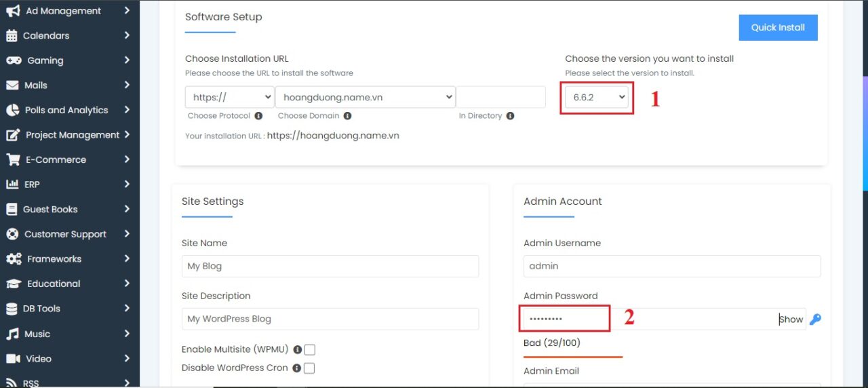Screen dimensions: 868x388
Task: Click the Disable WordPress Cron info icon
Action: [296, 368]
